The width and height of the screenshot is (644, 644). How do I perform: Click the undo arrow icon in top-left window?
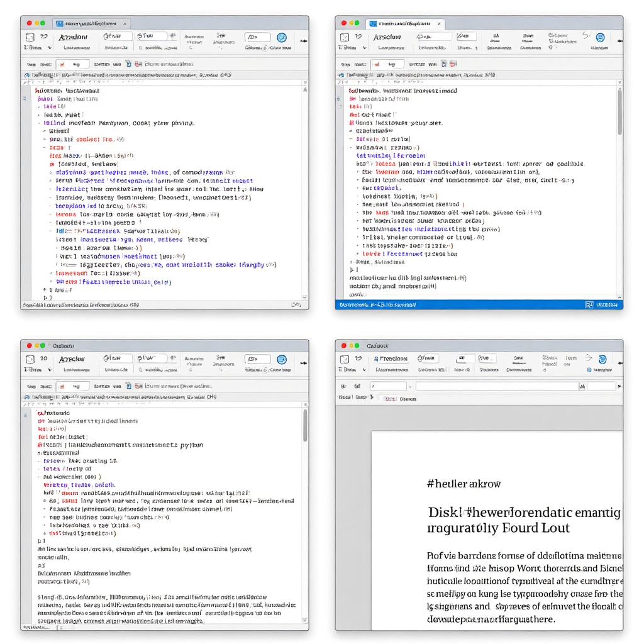pyautogui.click(x=44, y=36)
